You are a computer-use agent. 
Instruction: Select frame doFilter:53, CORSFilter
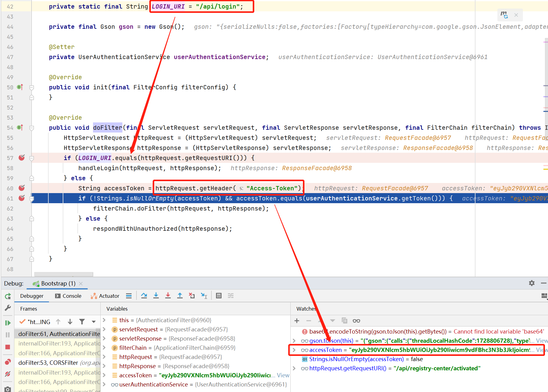click(58, 363)
